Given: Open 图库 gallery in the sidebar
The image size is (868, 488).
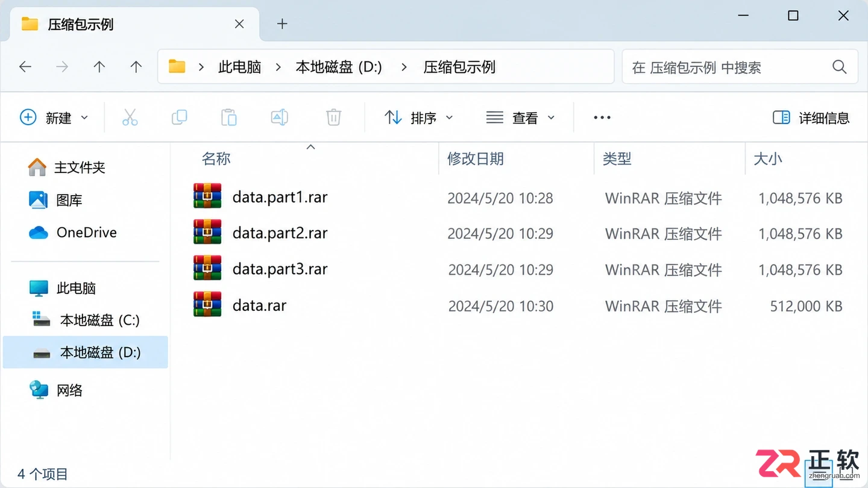Looking at the screenshot, I should [x=55, y=200].
